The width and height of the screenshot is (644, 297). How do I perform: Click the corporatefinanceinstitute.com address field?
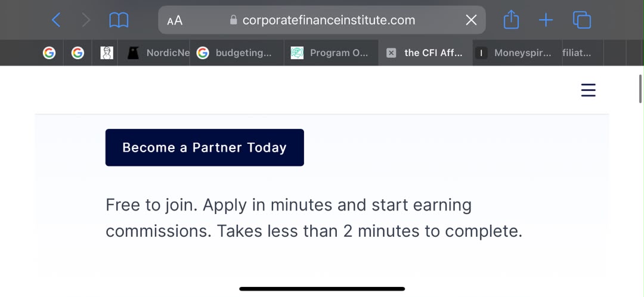[321, 20]
